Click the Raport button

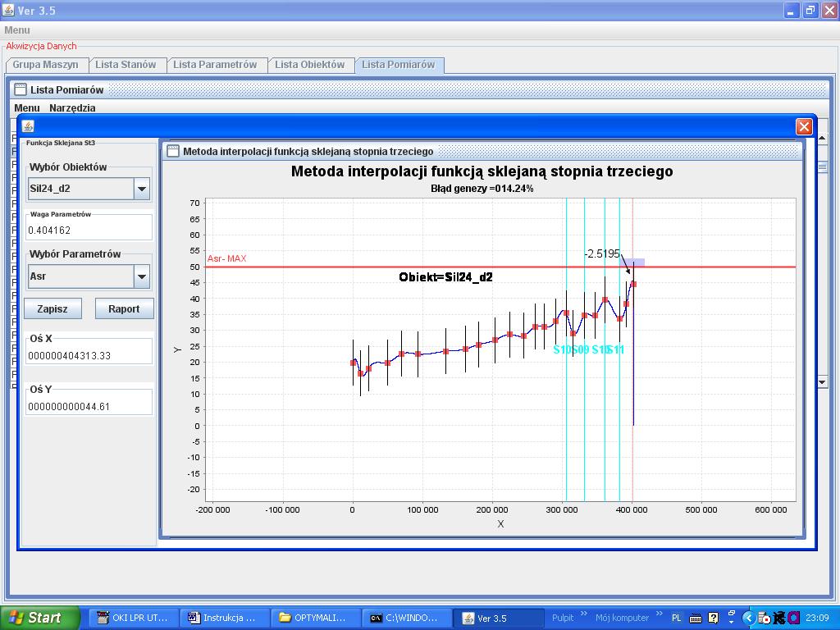coord(124,308)
